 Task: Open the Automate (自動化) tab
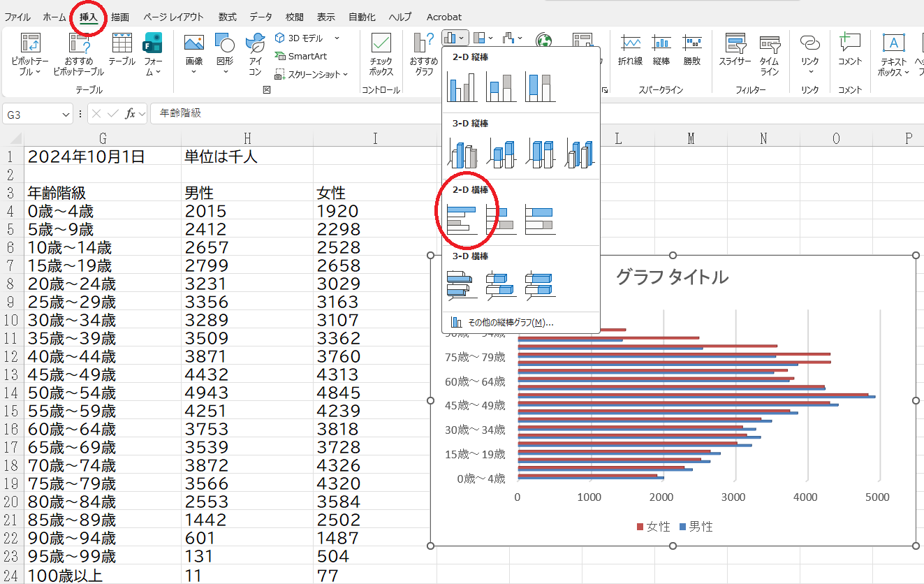pyautogui.click(x=362, y=17)
